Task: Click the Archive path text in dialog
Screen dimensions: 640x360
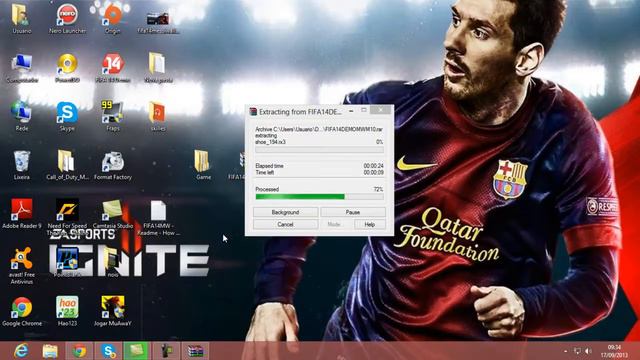Action: (x=319, y=129)
